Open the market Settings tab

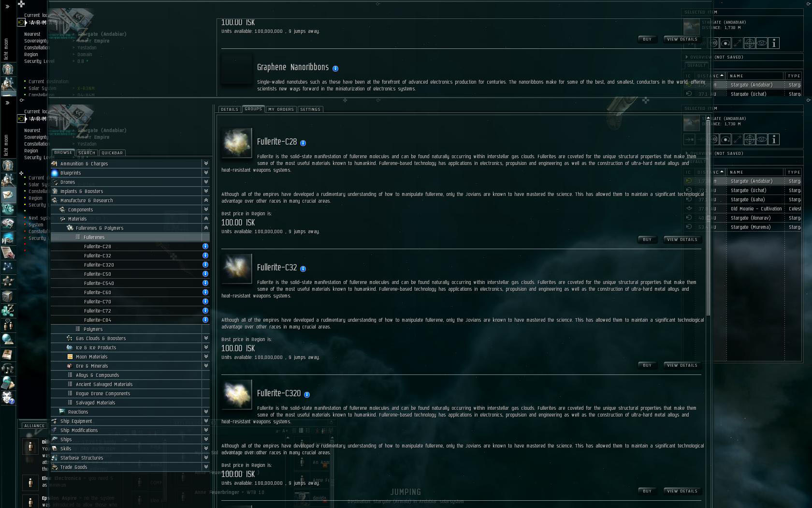click(310, 109)
